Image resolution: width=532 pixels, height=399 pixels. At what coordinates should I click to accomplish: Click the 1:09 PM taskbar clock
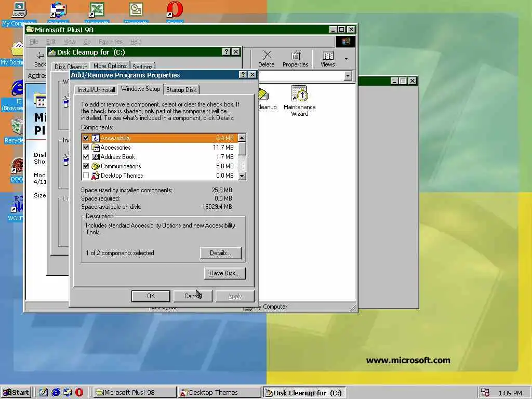click(x=510, y=393)
